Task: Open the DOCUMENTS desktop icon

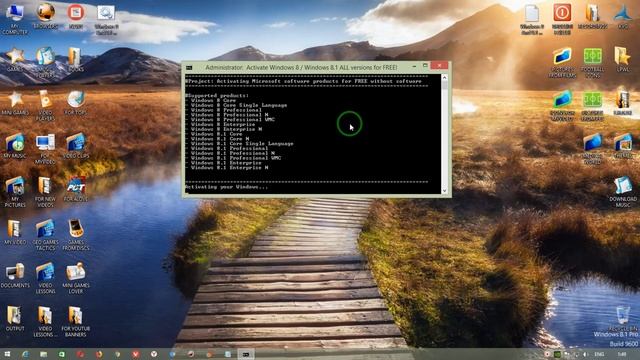Action: point(15,276)
